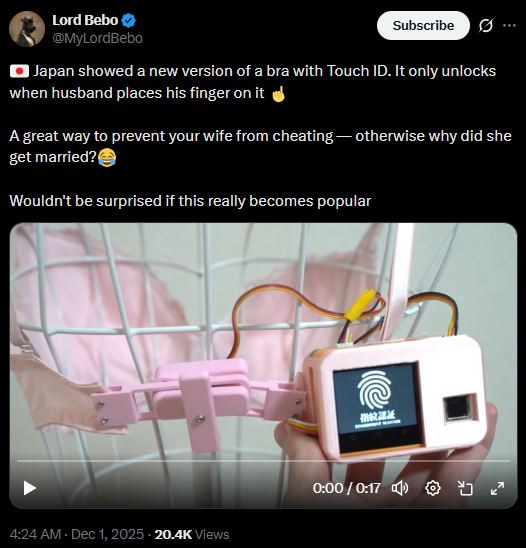Expand the video to fullscreen

[497, 488]
